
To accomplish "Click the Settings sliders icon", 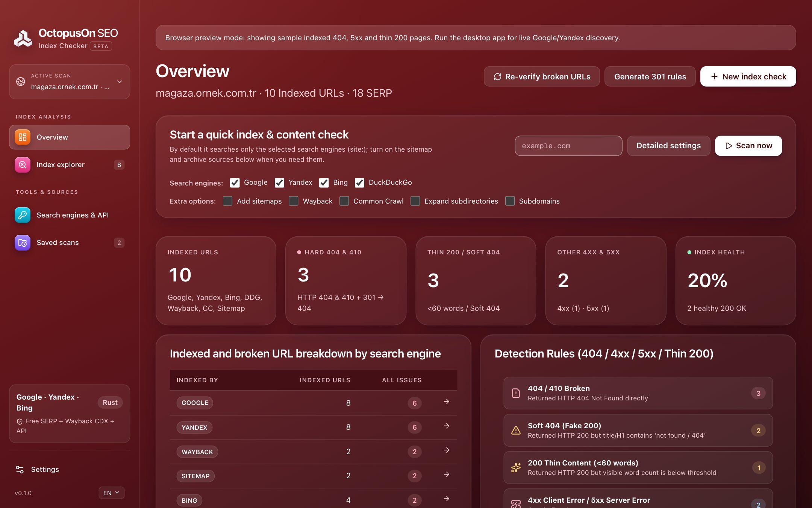I will (x=20, y=469).
